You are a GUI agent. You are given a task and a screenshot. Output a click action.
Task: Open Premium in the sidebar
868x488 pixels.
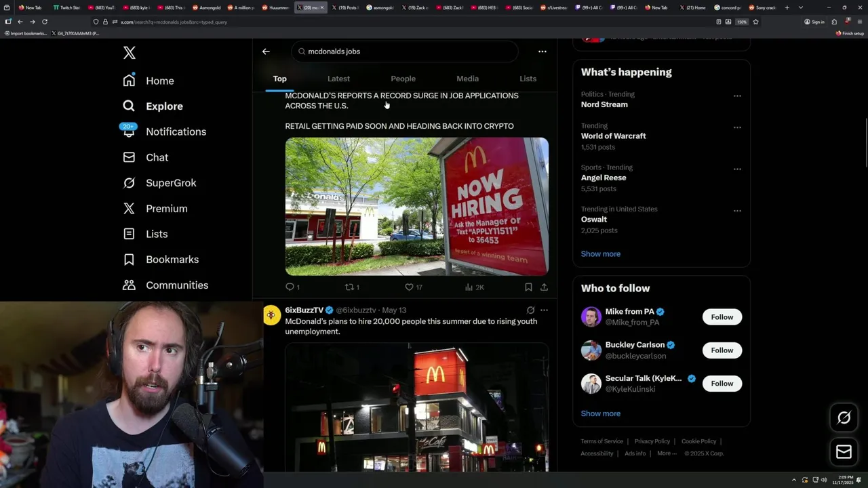(155, 209)
